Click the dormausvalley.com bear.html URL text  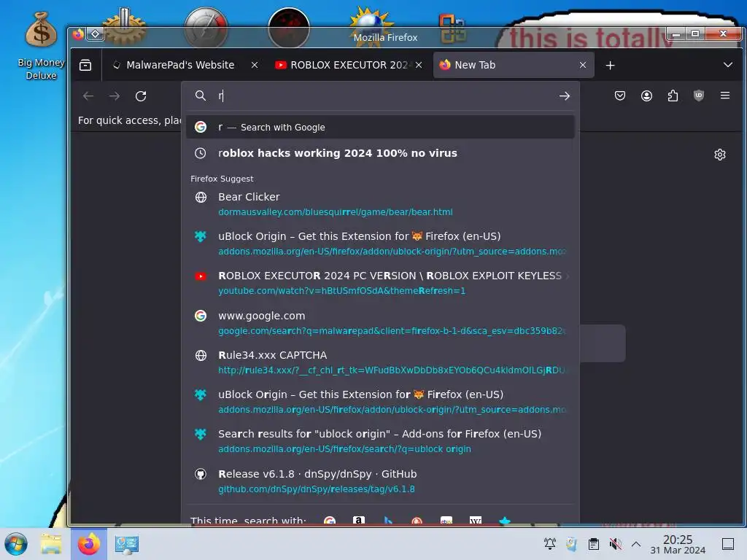[x=336, y=212]
